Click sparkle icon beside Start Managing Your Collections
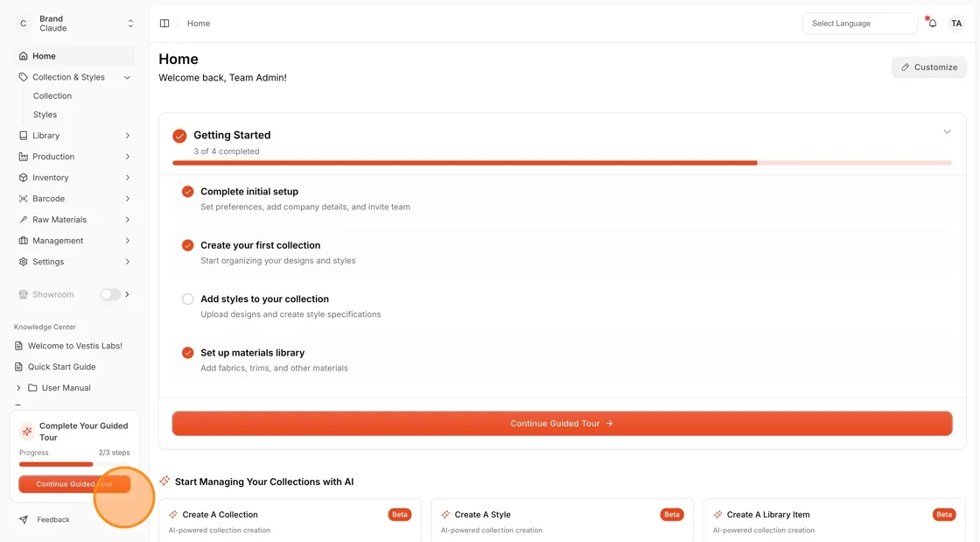The width and height of the screenshot is (980, 542). point(164,481)
